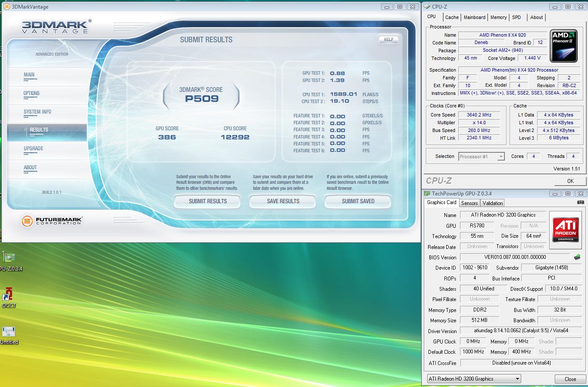Click the CPU score value 12292
Image resolution: width=588 pixels, height=387 pixels.
tap(235, 137)
